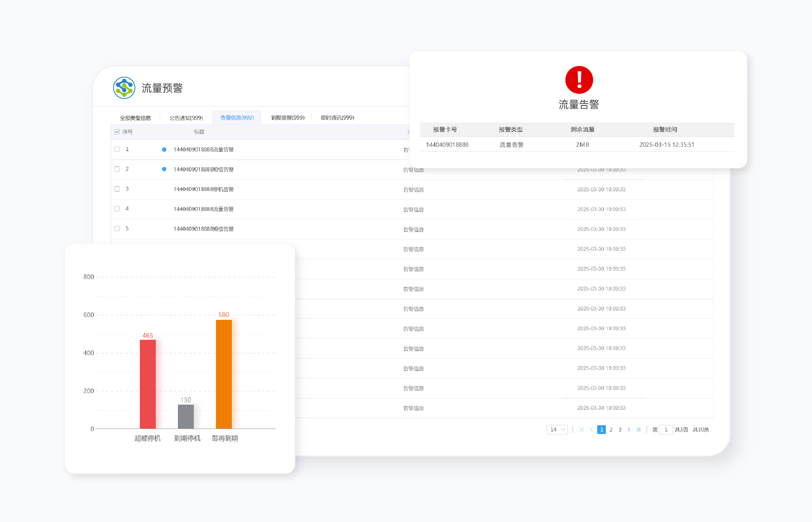
Task: Toggle the select-all 序号 header checkbox
Action: (x=117, y=132)
